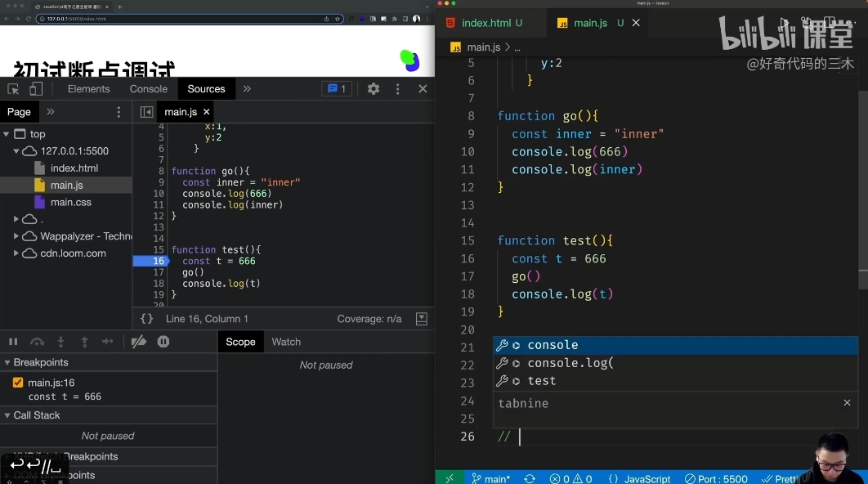Viewport: 868px width, 484px height.
Task: Click the Scope tab in the debugger sidebar
Action: click(240, 342)
